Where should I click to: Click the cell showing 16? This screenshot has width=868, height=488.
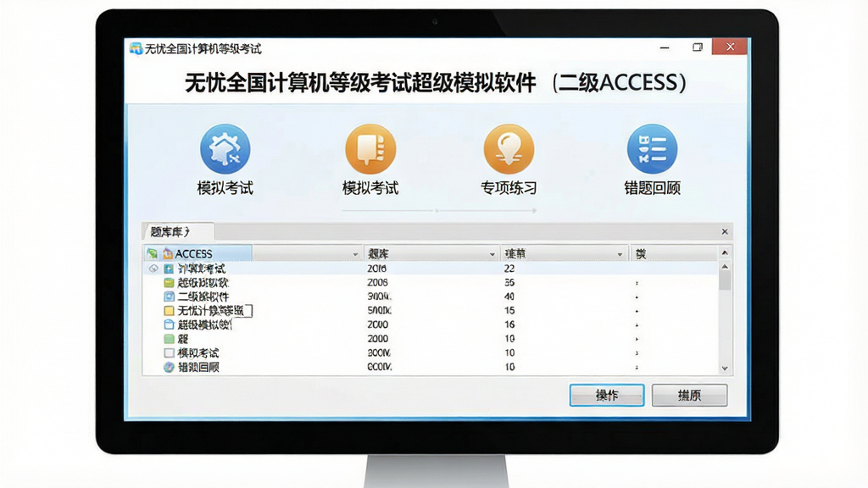(509, 324)
